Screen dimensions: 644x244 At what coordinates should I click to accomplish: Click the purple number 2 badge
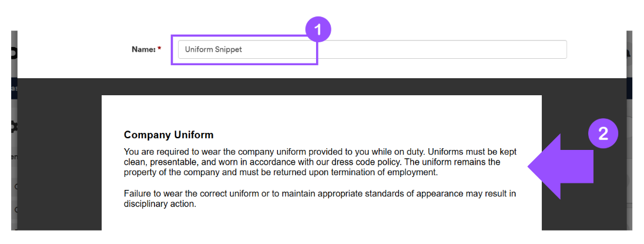(602, 134)
